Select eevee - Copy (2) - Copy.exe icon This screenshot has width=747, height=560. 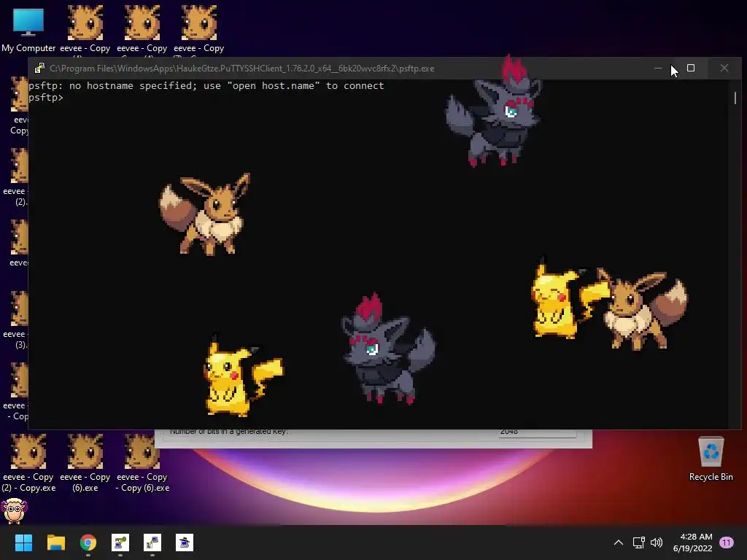click(28, 463)
